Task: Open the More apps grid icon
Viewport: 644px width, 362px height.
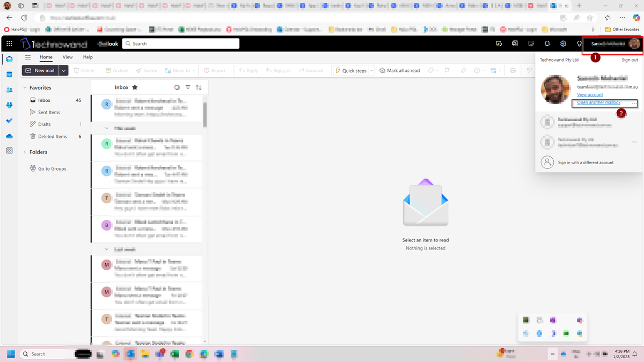Action: (9, 151)
